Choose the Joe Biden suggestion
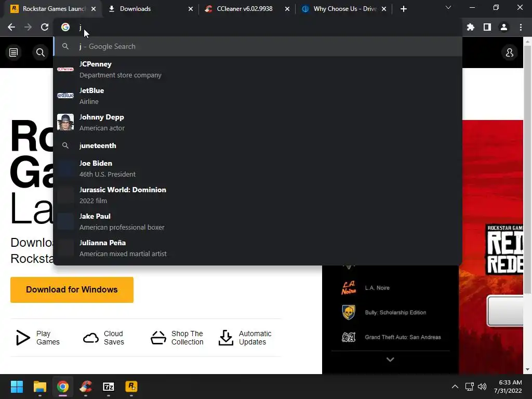Screen dimensions: 532x399 tap(258, 169)
